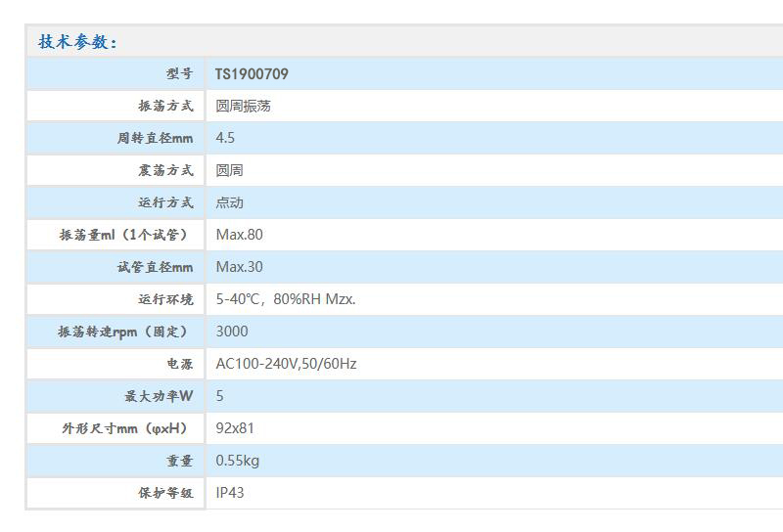Select the 3000 rpm value
The height and width of the screenshot is (532, 783).
click(232, 332)
